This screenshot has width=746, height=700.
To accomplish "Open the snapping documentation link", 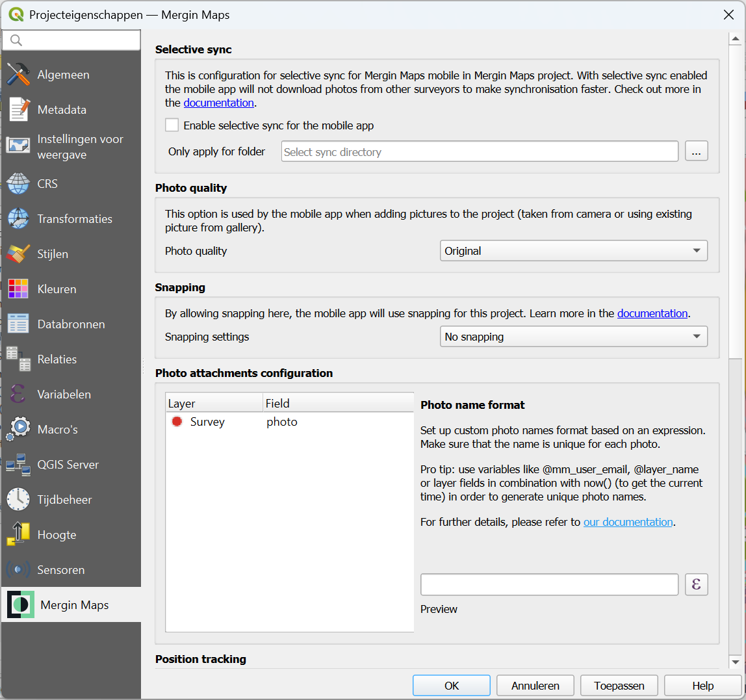I will pos(652,313).
